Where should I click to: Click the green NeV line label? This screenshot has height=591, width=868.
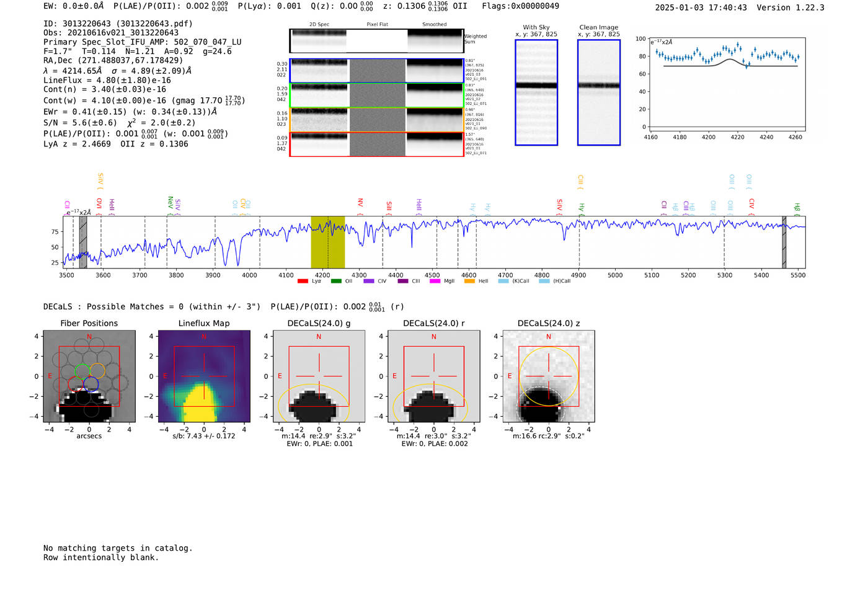170,202
